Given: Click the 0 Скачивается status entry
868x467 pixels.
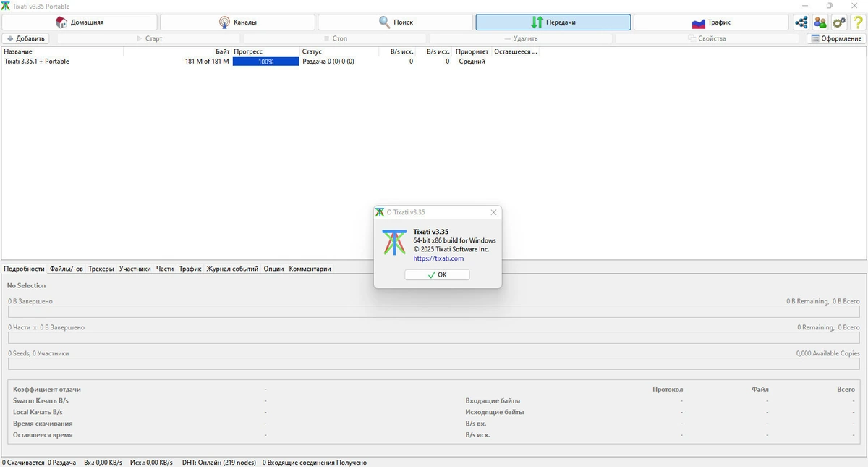Looking at the screenshot, I should (23, 462).
